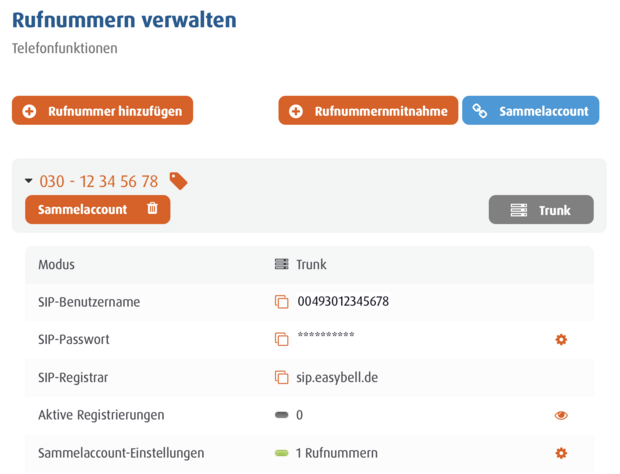
Task: Click the Trunk server icon in Modus row
Action: pyautogui.click(x=281, y=265)
